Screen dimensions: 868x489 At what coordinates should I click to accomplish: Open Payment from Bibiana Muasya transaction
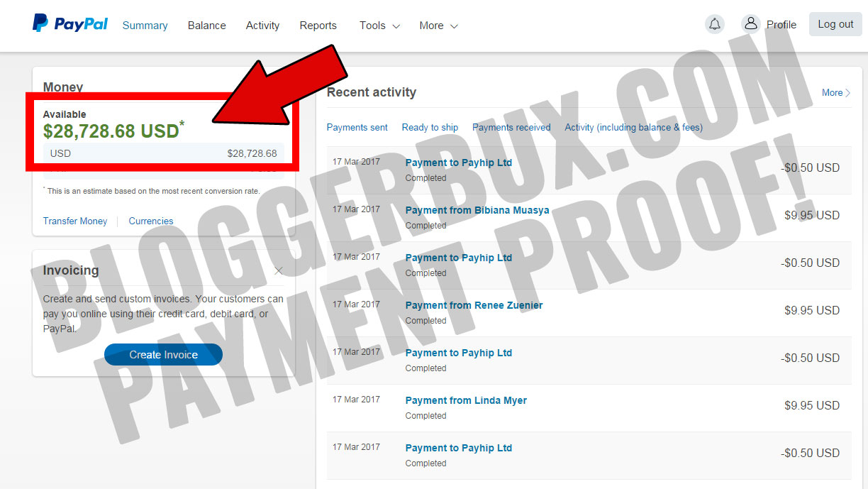point(477,210)
